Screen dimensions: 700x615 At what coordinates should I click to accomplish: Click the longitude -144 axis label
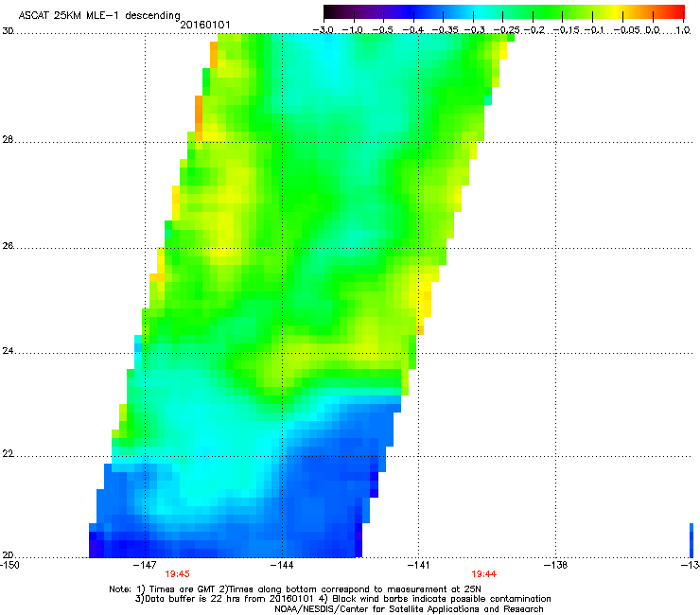[282, 565]
